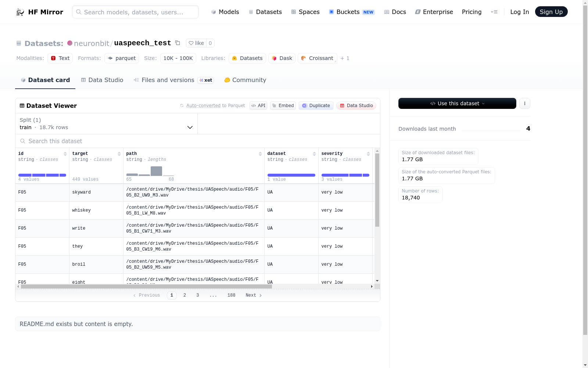Open the Files and versions tab
Screen dimensions: 588x368
[173, 80]
